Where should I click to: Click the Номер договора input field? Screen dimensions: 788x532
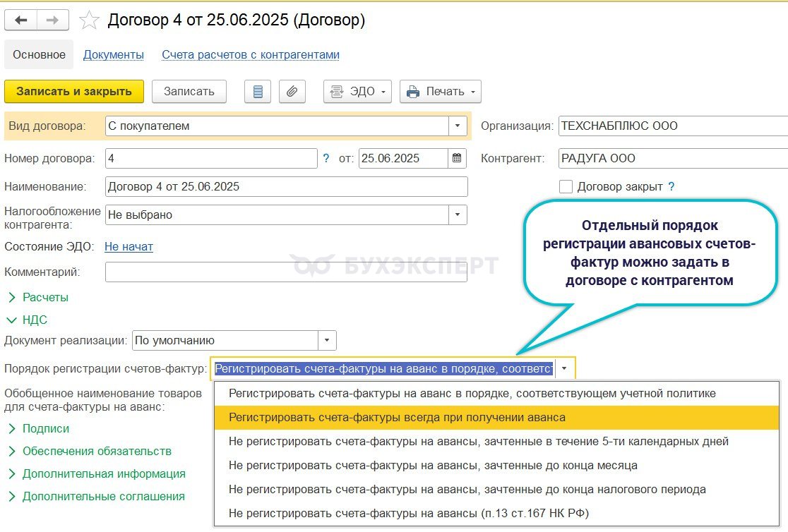coord(211,158)
